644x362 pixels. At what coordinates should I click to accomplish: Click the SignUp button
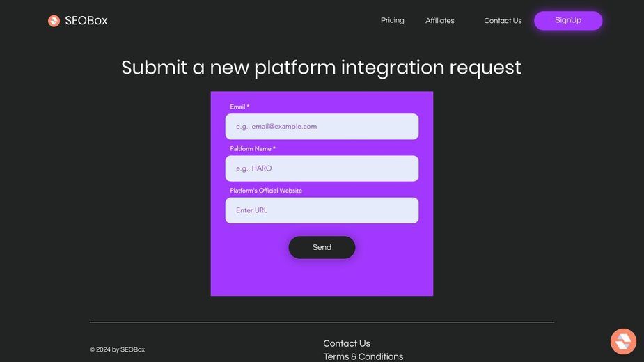[x=568, y=21]
